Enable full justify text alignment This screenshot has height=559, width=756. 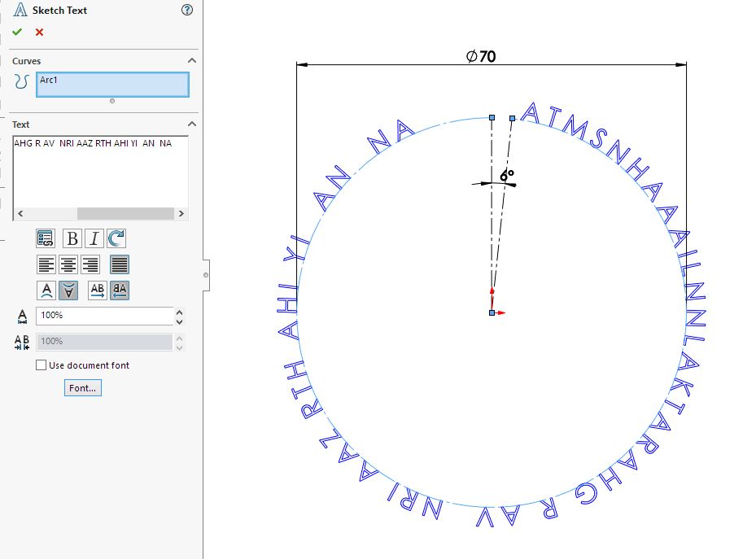click(x=118, y=264)
